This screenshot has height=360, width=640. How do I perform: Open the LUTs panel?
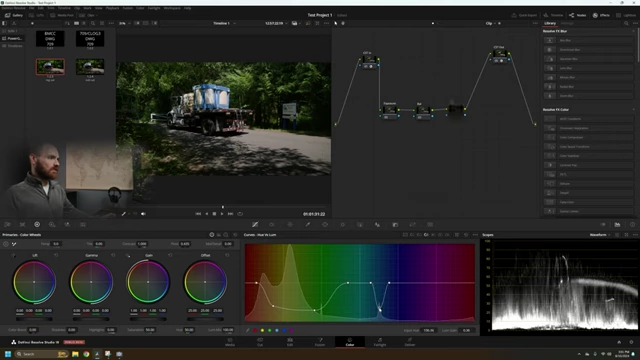(x=37, y=15)
